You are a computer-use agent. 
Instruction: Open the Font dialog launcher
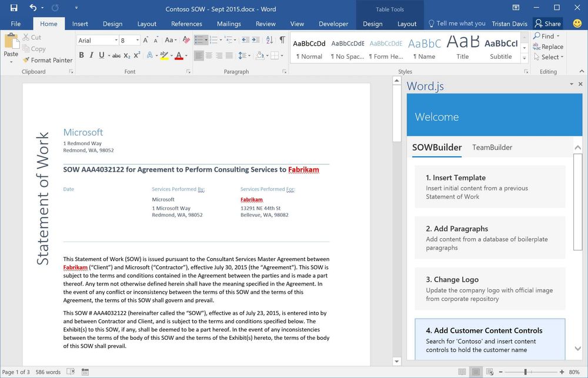coord(188,71)
